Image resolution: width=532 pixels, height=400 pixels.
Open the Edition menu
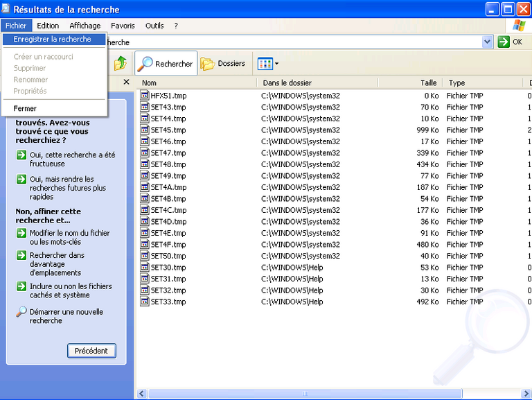point(48,26)
